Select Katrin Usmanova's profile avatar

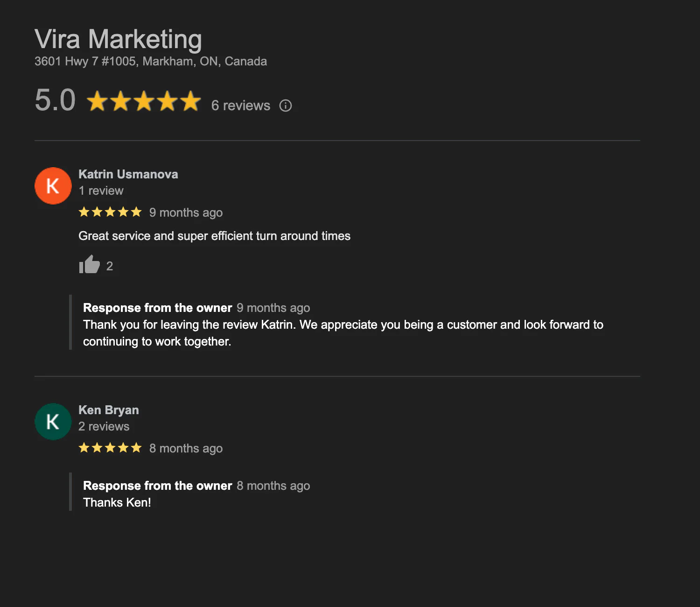pos(53,185)
